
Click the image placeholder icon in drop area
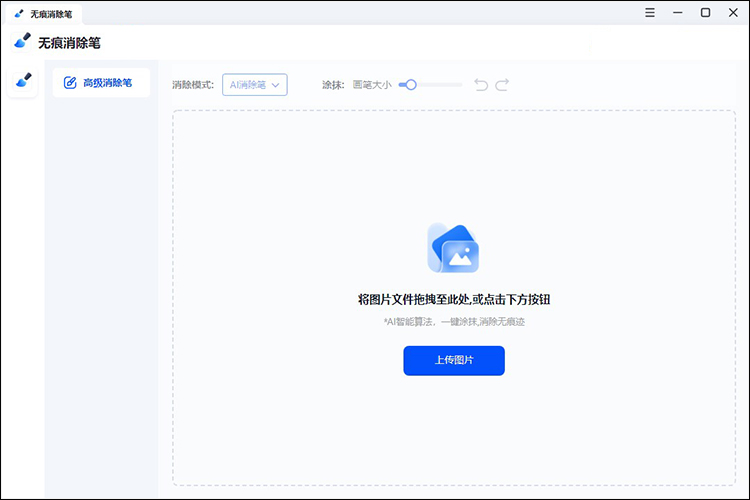[452, 248]
